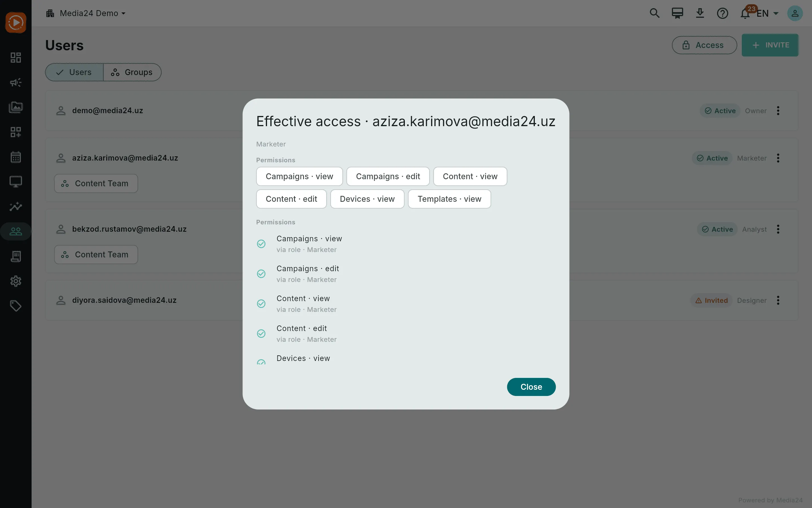
Task: Click the person icon beside demo@media24.uz
Action: 61,111
